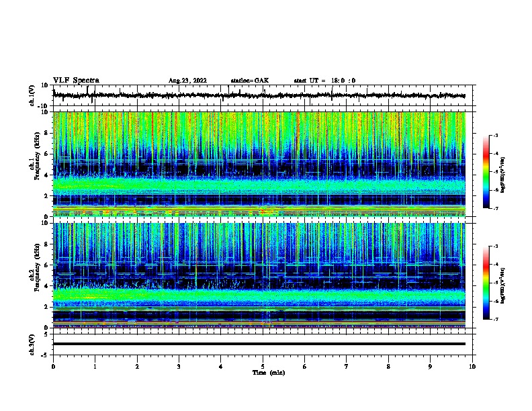Click the "-5" tick on ch.3 voltage axis
The image size is (532, 411).
(44, 355)
